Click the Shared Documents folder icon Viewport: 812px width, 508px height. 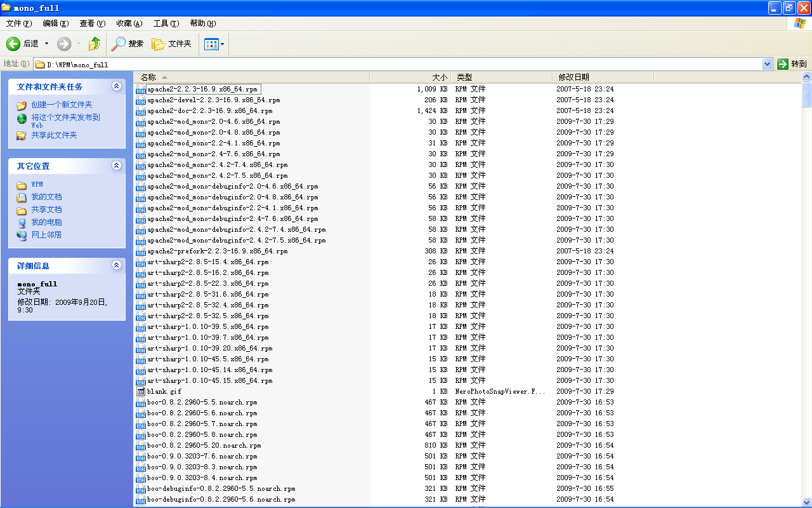[x=22, y=210]
